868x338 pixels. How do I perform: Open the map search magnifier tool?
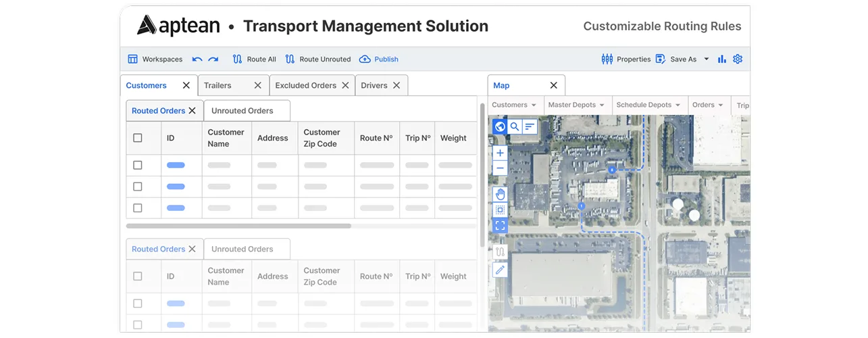(x=515, y=126)
